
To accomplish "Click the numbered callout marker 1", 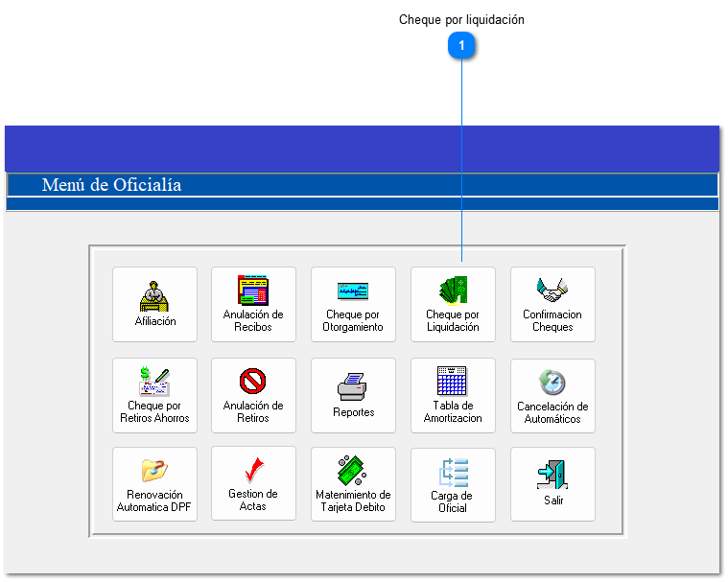I will point(461,45).
